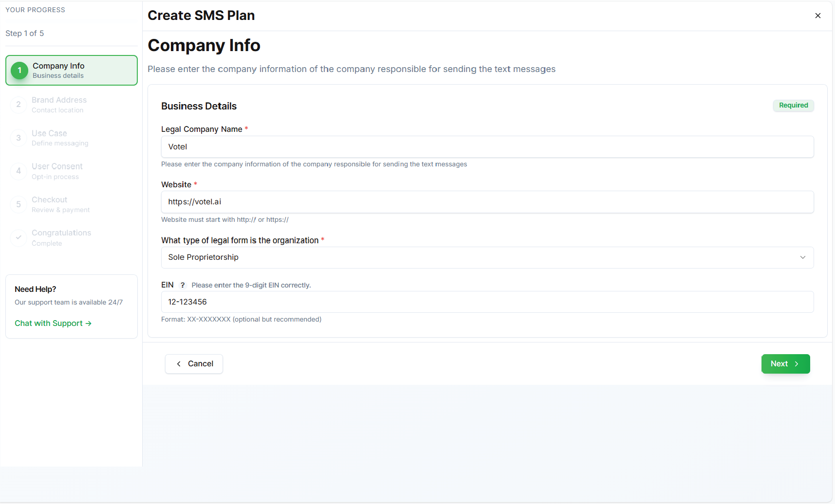Image resolution: width=835 pixels, height=504 pixels.
Task: Select the Company Info tab in progress sidebar
Action: [71, 70]
